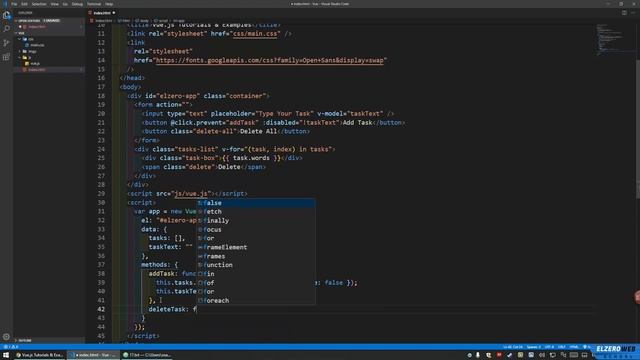Choose 'fof' snippet suggestion
The width and height of the screenshot is (640, 360).
[256, 283]
